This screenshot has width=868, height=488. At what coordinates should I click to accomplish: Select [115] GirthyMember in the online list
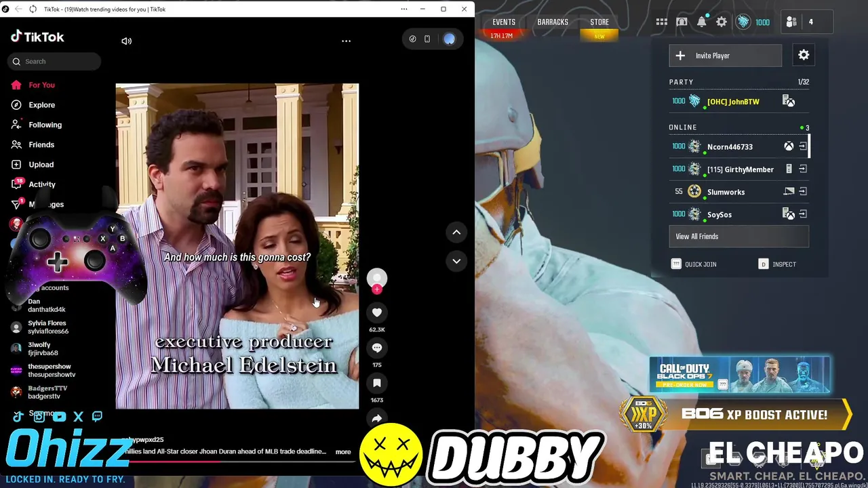point(738,169)
